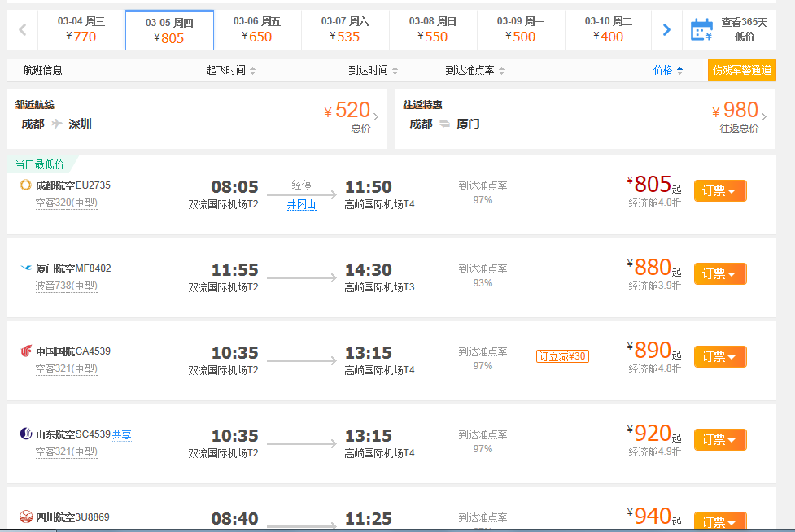
Task: Go to the previous dates arrow
Action: coord(22,30)
